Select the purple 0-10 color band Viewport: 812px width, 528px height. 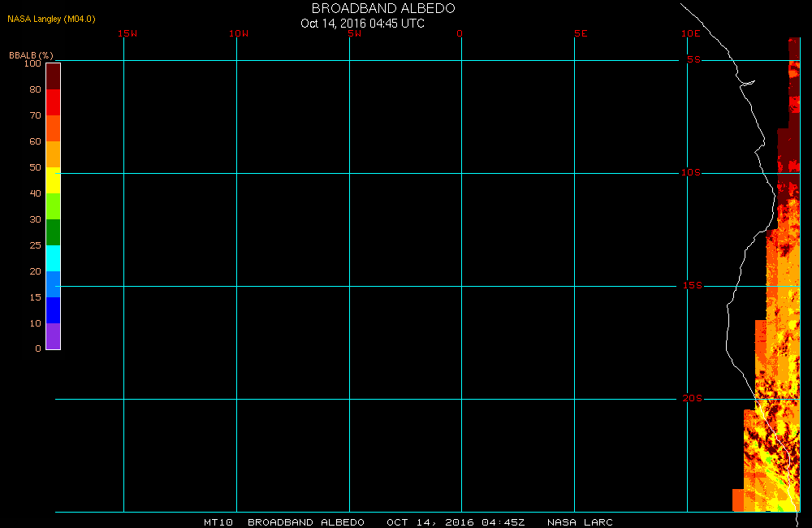(54, 335)
